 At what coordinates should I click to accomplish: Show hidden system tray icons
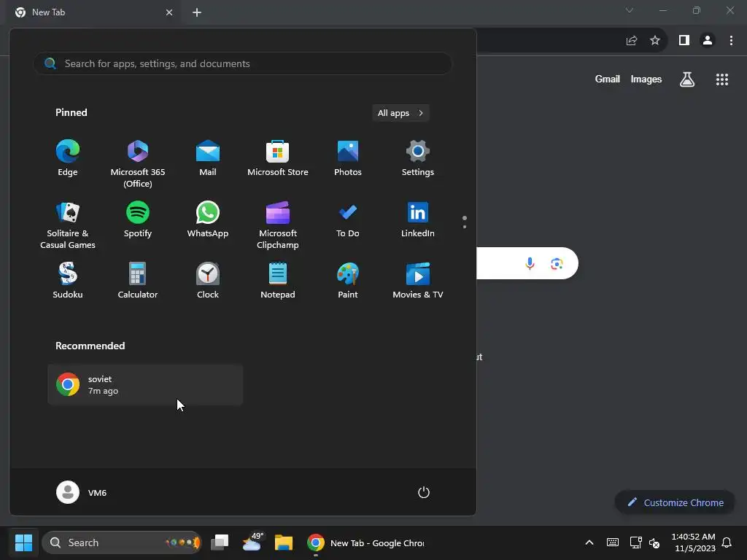[589, 542]
